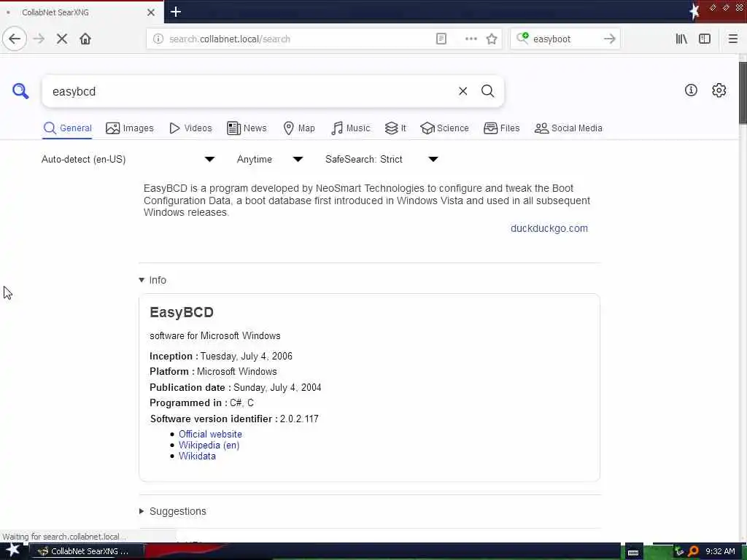
Task: Open the SafeSearch: Strict dropdown
Action: click(x=382, y=159)
